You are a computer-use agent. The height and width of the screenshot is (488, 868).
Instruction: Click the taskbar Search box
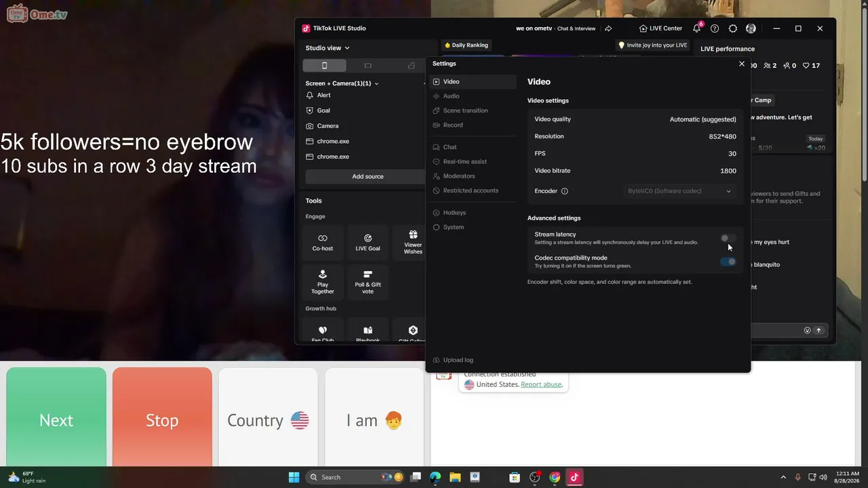tap(356, 477)
